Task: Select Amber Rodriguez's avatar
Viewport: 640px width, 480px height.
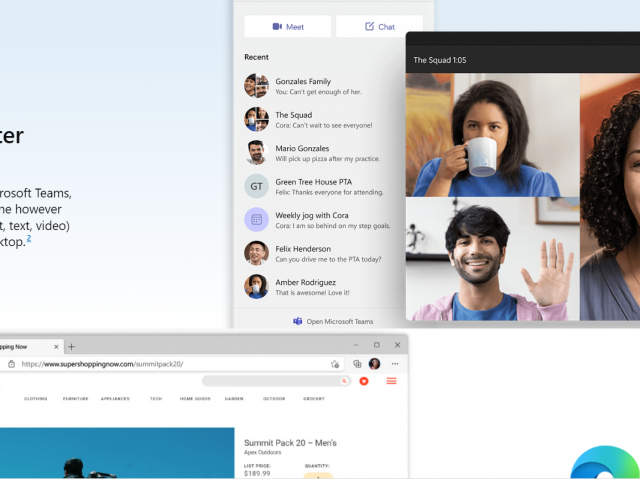Action: click(x=256, y=286)
